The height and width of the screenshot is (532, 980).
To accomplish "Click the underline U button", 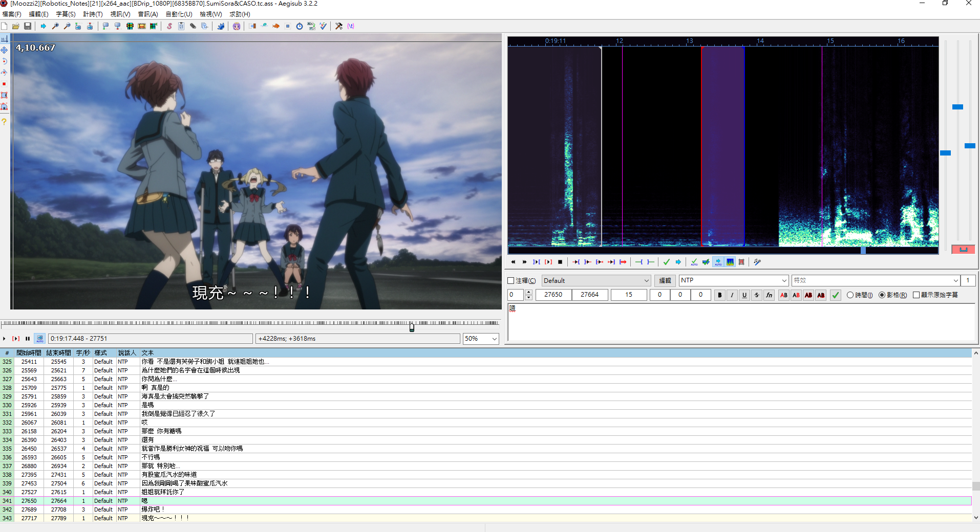I will (744, 295).
